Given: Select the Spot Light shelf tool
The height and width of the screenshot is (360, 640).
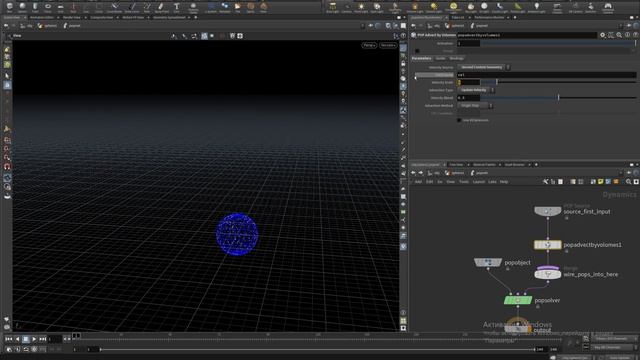Looking at the screenshot, I should (376, 7).
